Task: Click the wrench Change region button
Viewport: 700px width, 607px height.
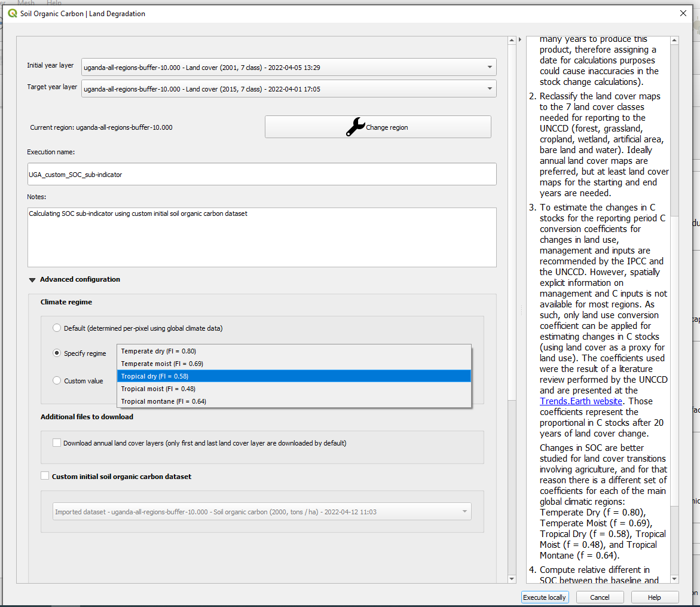Action: [x=378, y=127]
